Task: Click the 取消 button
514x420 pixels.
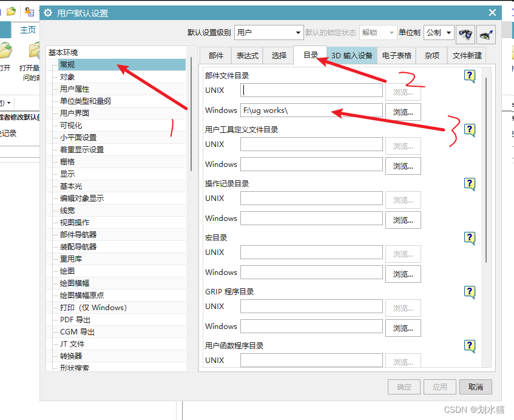Action: [x=475, y=387]
